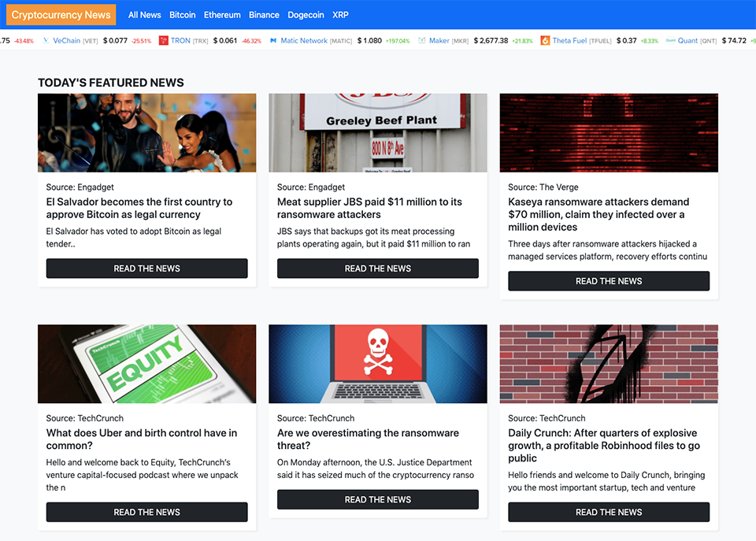Click the Quant price $74.72

[x=734, y=40]
